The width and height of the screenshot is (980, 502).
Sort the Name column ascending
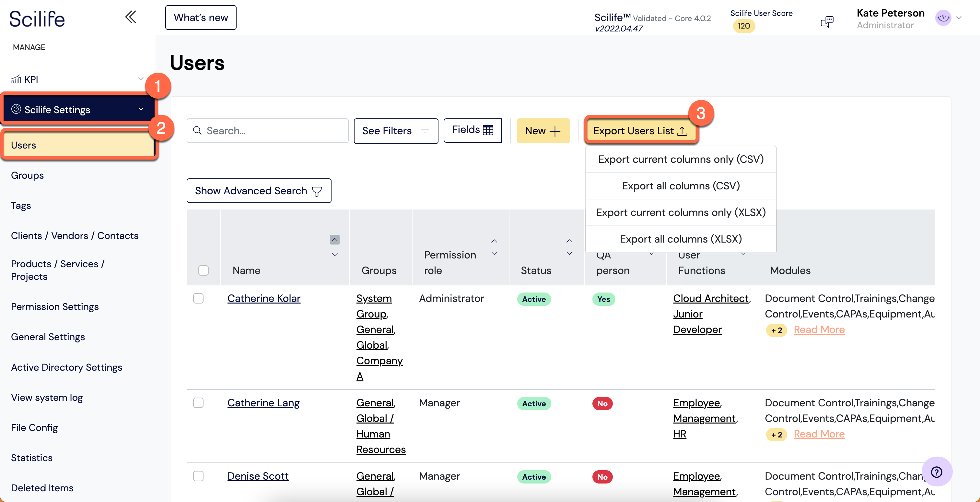click(x=334, y=240)
